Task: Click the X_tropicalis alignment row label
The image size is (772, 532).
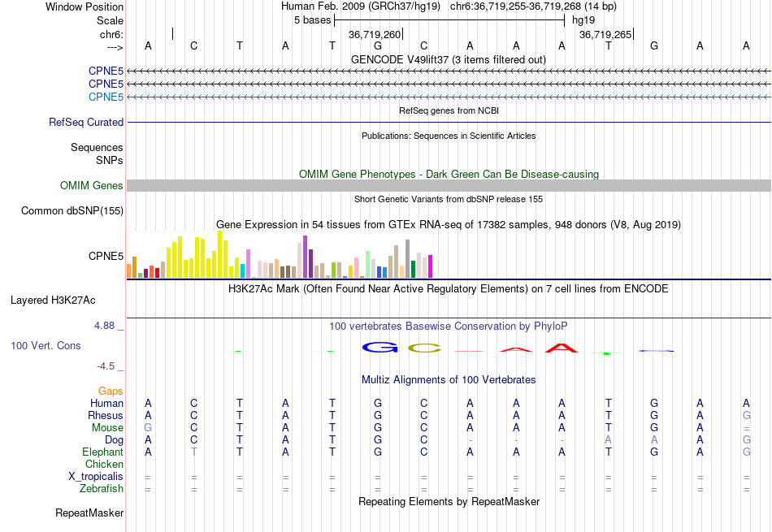Action: coord(96,477)
